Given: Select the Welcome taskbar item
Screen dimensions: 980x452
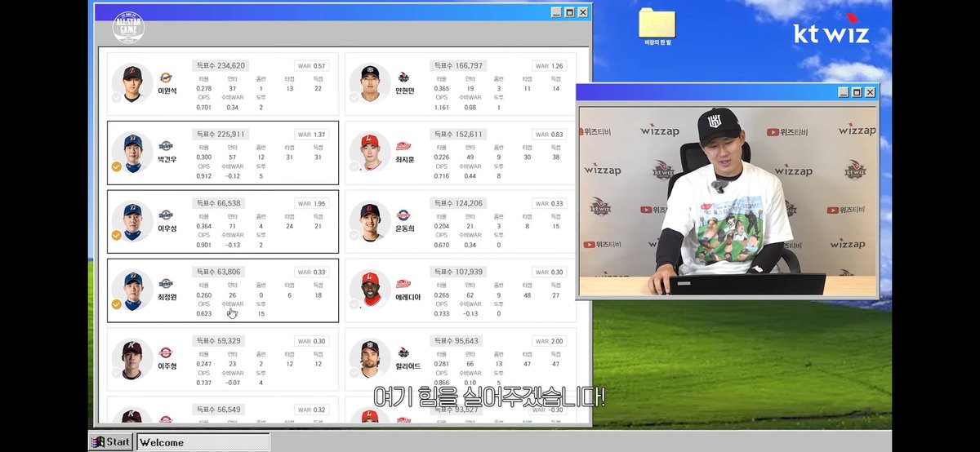Looking at the screenshot, I should (x=203, y=442).
